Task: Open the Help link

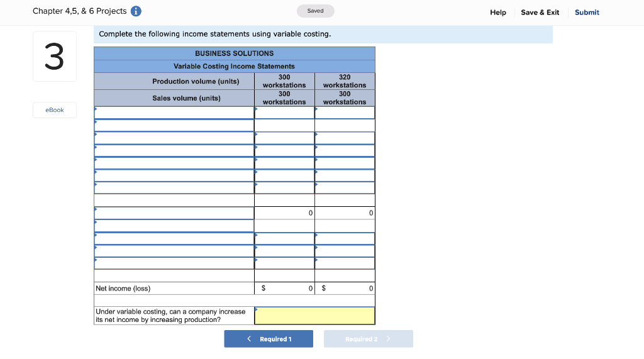Action: [x=498, y=13]
